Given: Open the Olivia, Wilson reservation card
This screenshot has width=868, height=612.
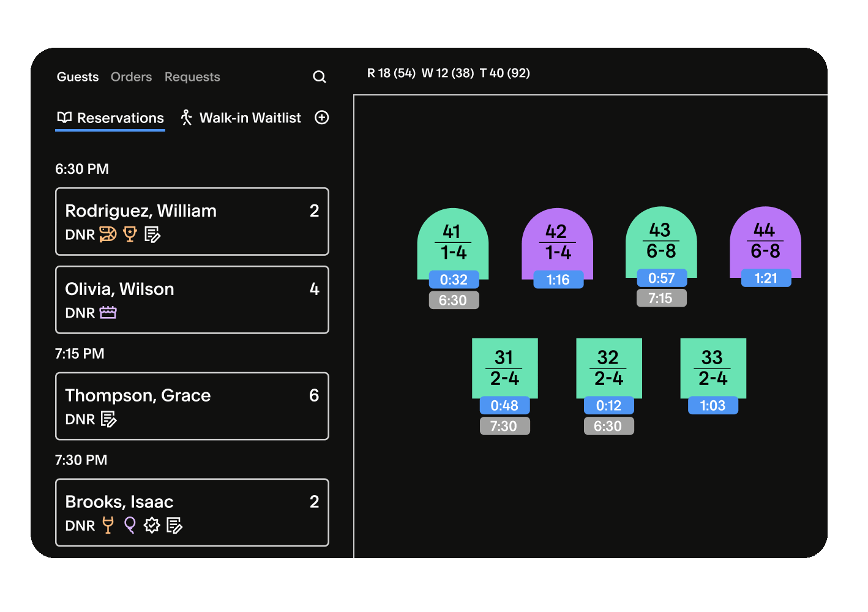Looking at the screenshot, I should [192, 300].
